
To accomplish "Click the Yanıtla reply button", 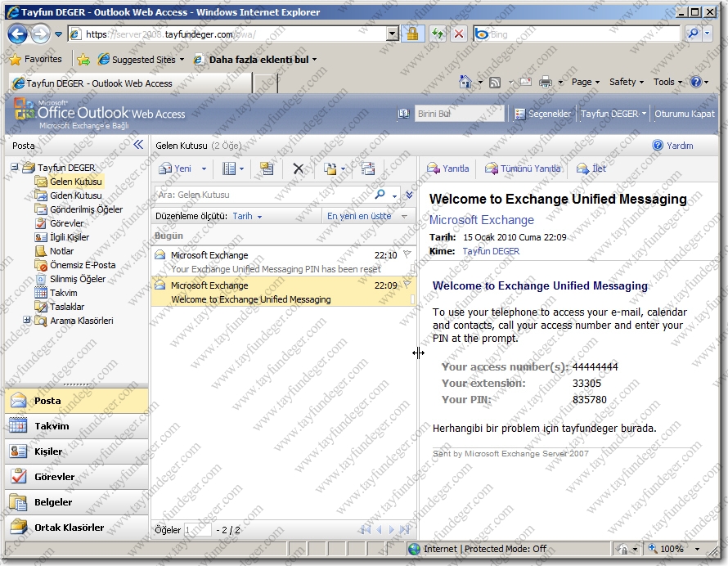I will (x=448, y=168).
